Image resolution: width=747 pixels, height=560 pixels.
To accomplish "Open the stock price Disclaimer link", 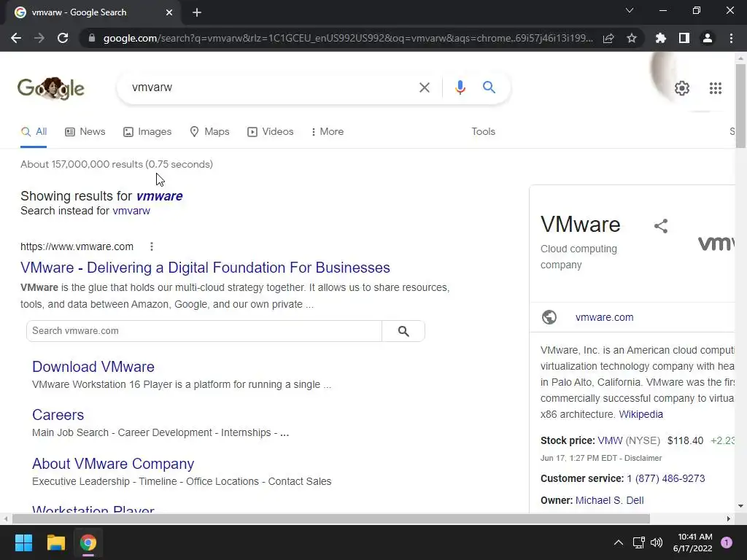I will (x=643, y=458).
